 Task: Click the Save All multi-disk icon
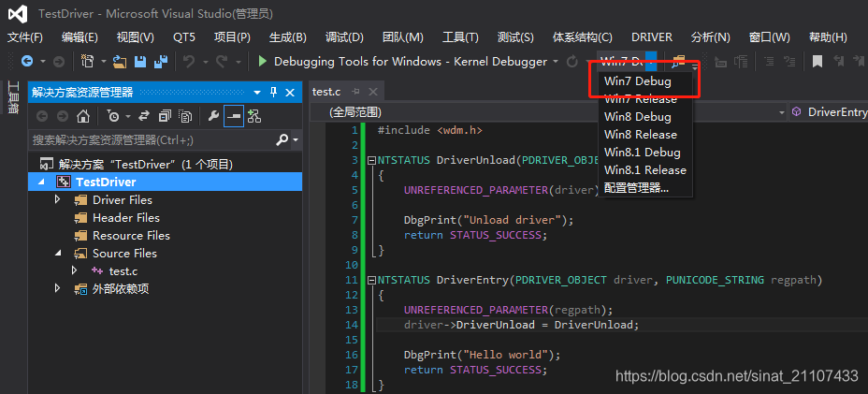pyautogui.click(x=161, y=62)
